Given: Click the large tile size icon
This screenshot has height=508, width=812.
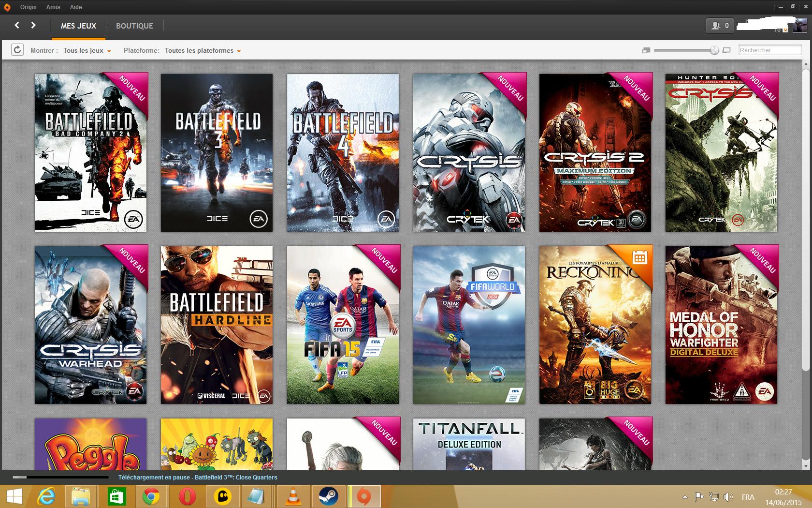Looking at the screenshot, I should 726,50.
